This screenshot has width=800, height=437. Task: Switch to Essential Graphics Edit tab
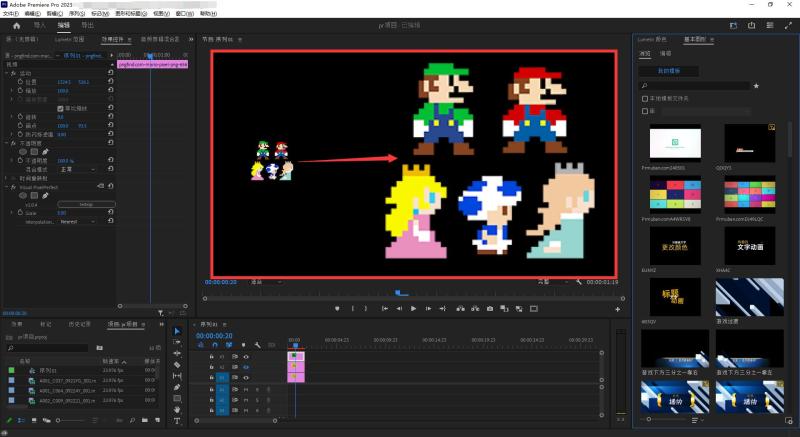(665, 53)
